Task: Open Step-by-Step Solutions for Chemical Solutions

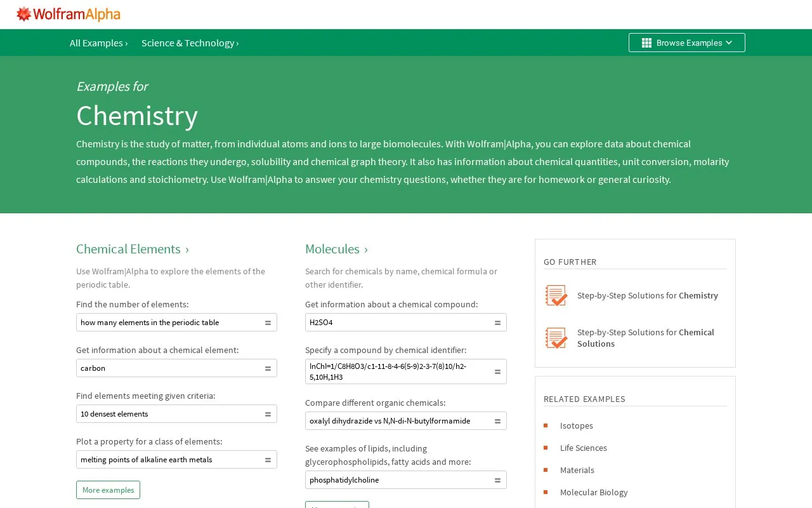Action: coord(646,338)
